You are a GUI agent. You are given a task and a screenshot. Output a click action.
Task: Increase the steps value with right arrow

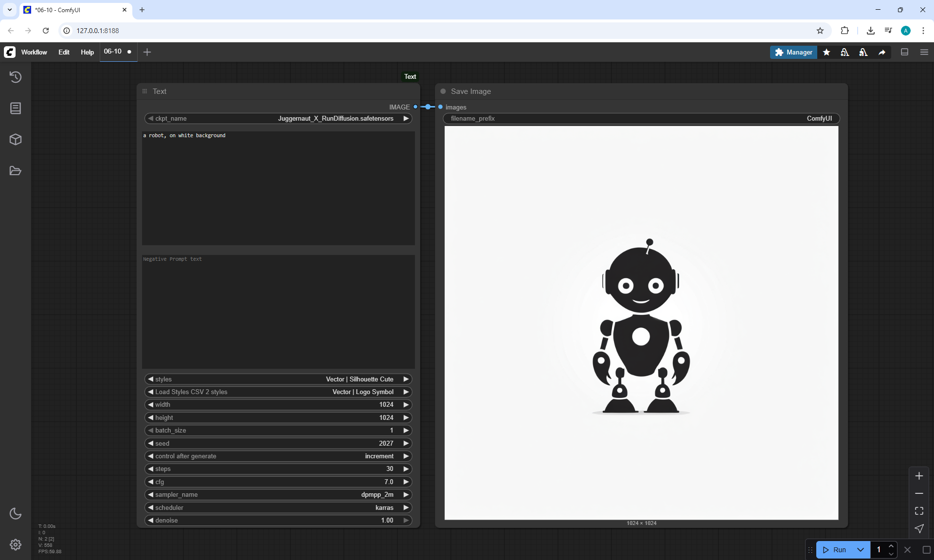coord(406,469)
